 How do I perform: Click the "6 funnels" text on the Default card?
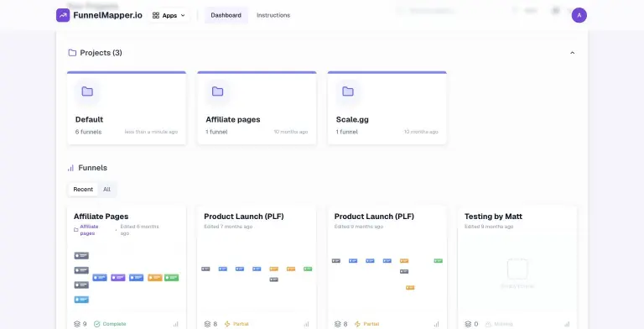(x=88, y=132)
